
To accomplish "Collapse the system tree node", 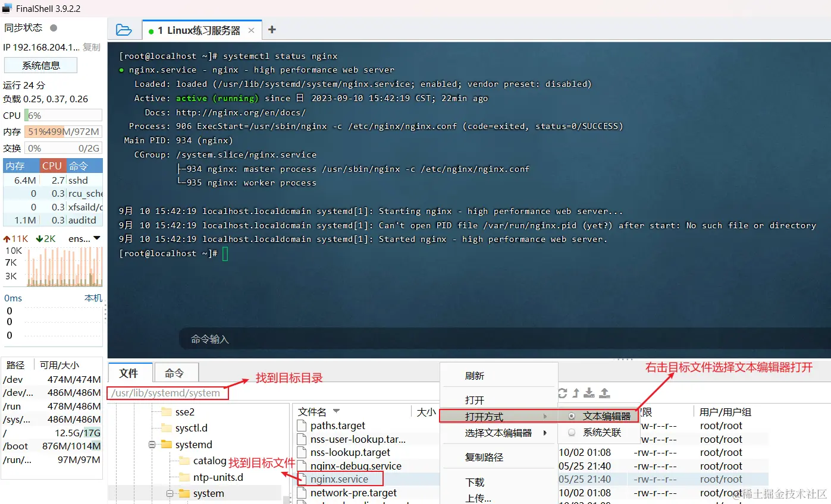I will (170, 493).
